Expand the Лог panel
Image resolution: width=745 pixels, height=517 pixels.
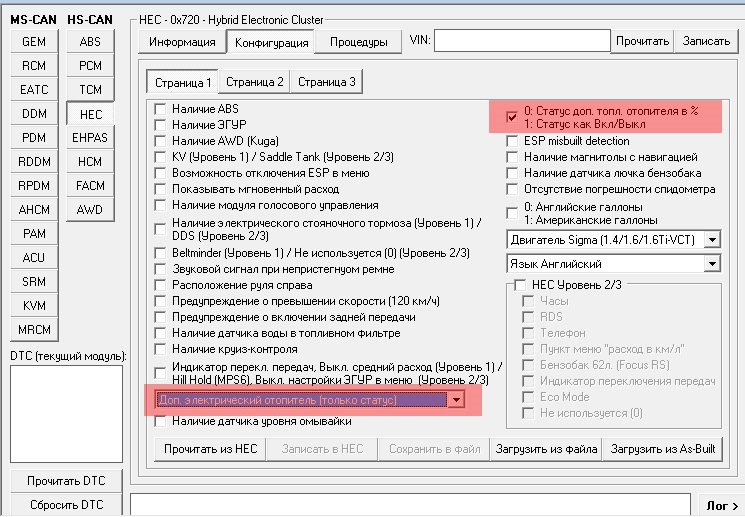coord(721,506)
